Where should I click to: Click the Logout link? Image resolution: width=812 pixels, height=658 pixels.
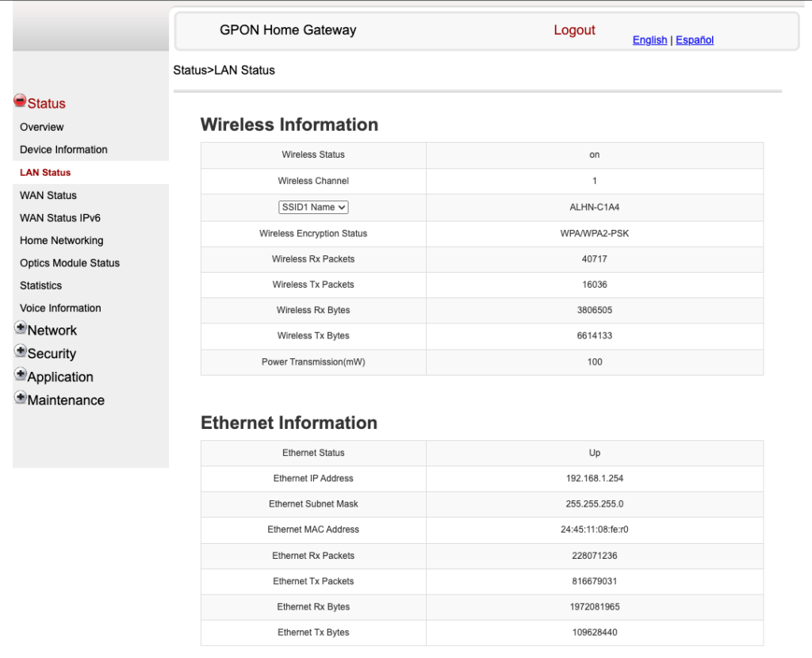point(574,29)
